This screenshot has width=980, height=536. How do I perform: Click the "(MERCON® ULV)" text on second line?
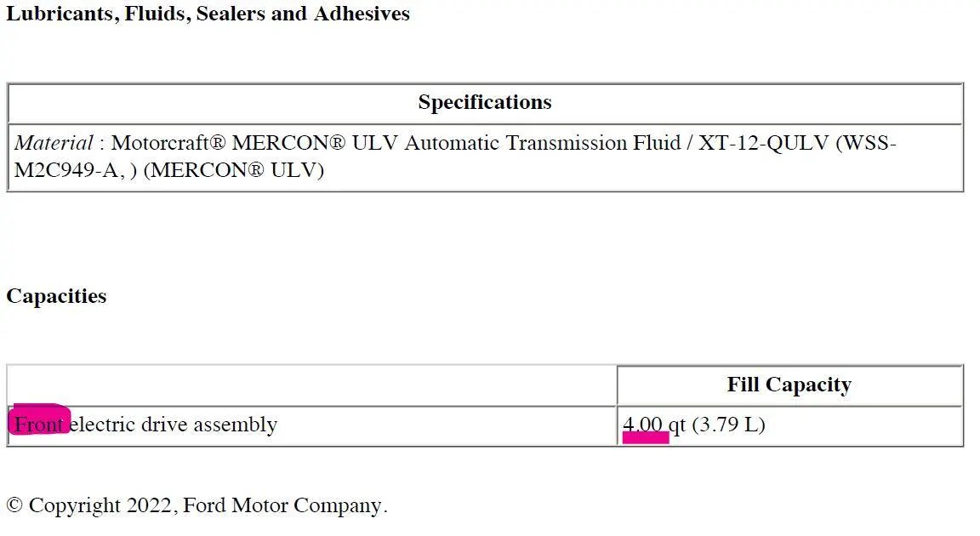tap(234, 170)
